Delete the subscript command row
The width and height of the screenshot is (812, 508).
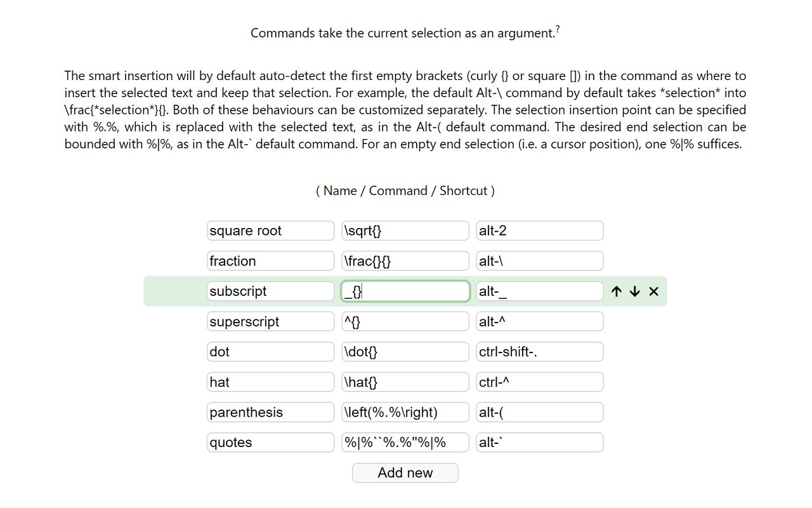pyautogui.click(x=654, y=291)
